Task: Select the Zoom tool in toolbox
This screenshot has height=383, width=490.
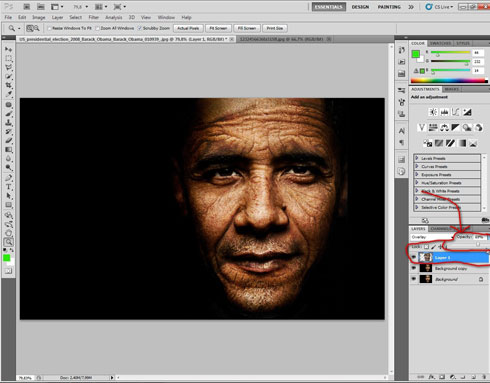Action: pyautogui.click(x=9, y=242)
